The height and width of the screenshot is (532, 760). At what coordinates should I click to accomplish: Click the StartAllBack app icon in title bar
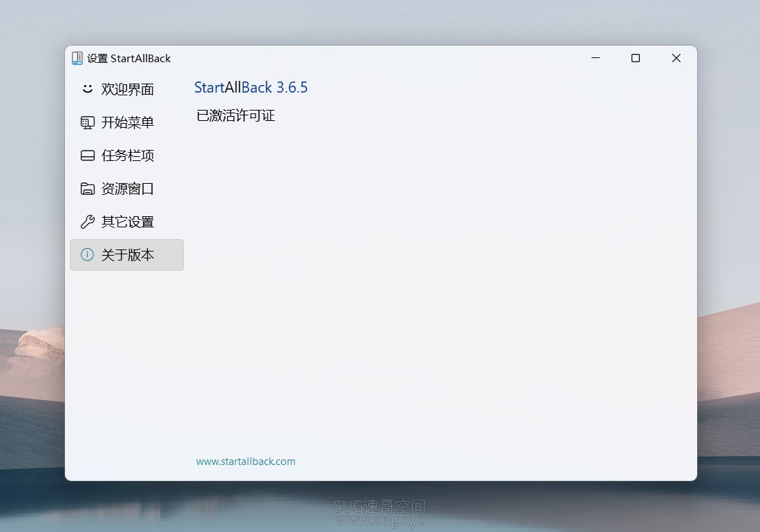point(77,58)
